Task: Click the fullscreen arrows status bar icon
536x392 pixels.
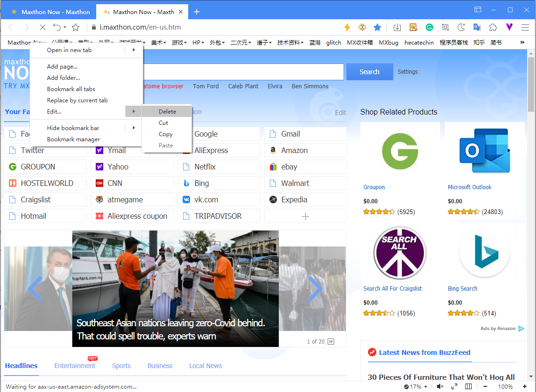Action: tap(454, 386)
